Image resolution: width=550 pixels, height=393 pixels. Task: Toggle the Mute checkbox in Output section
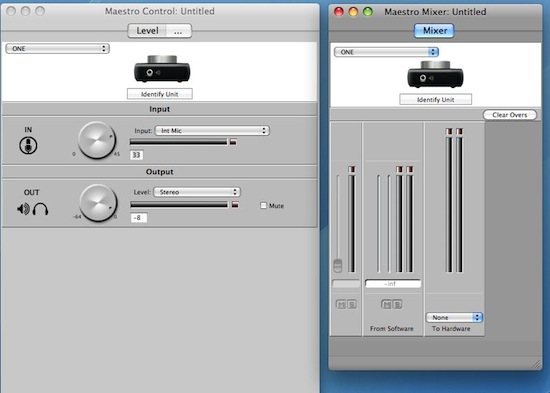pos(263,206)
